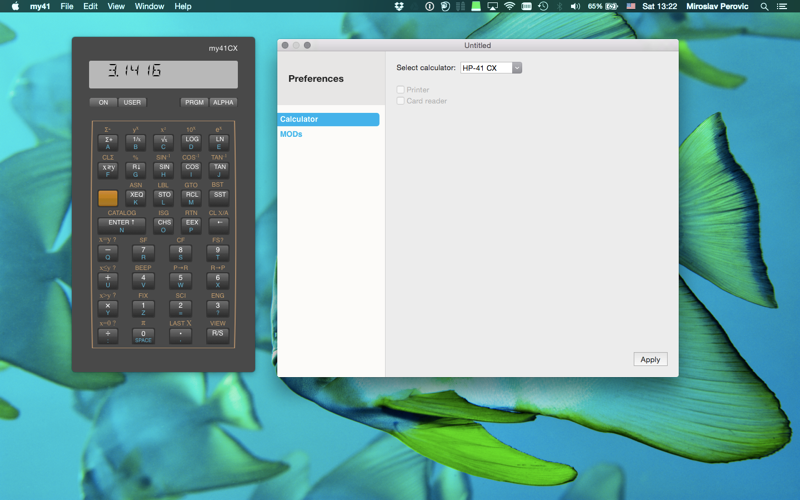800x500 pixels.
Task: Open the Wi-Fi status menu
Action: (509, 6)
